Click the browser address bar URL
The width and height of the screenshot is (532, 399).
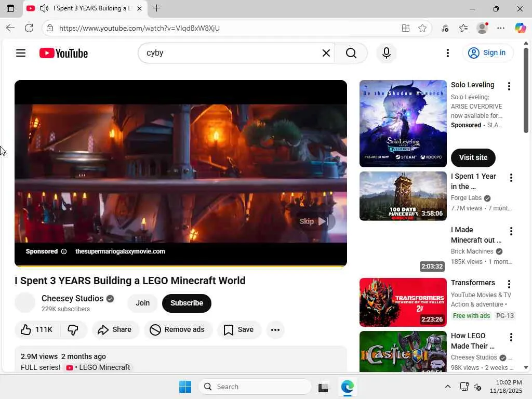coord(139,28)
